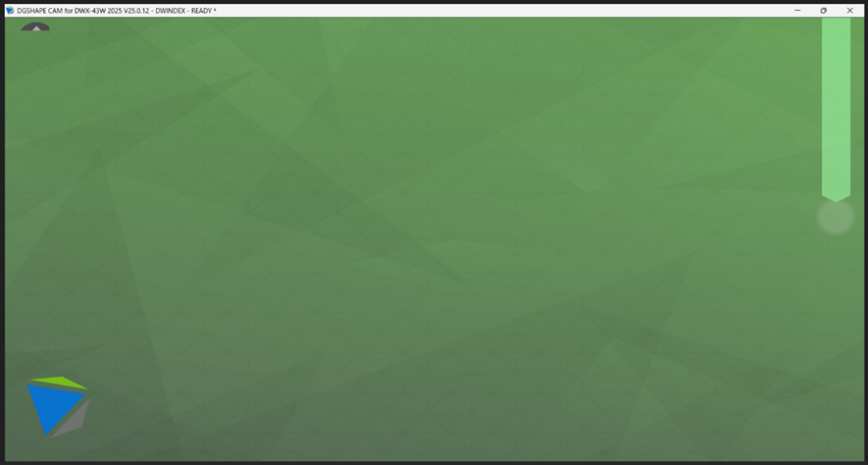Viewport: 868px width, 465px height.
Task: Click the light green ribbon bar on the right
Action: [x=836, y=109]
